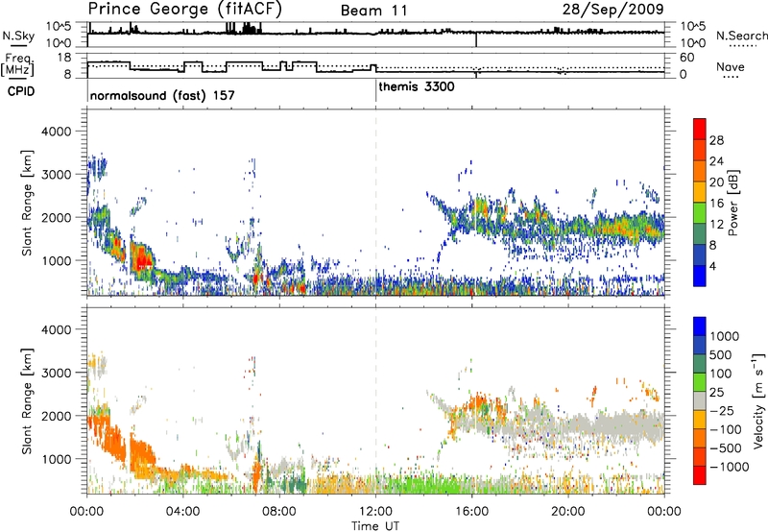The image size is (768, 532).
Task: Click the 'Freq. [MHz]' axis label
Action: (18, 65)
